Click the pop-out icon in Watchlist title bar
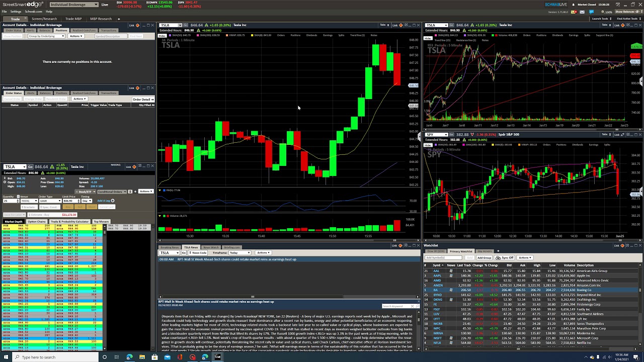 click(x=627, y=245)
